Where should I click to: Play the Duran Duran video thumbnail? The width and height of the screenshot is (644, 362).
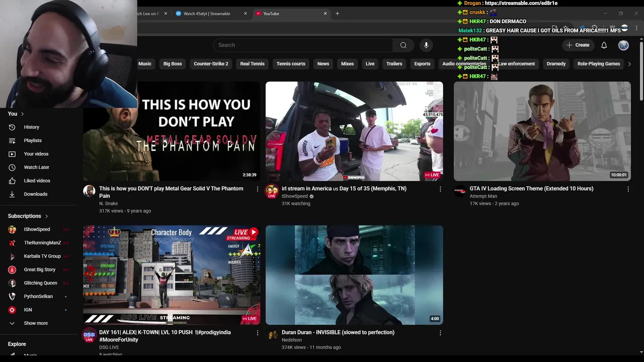click(x=354, y=275)
